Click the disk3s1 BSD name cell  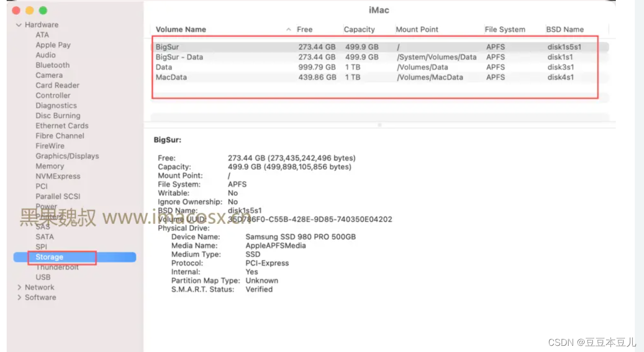pos(560,67)
